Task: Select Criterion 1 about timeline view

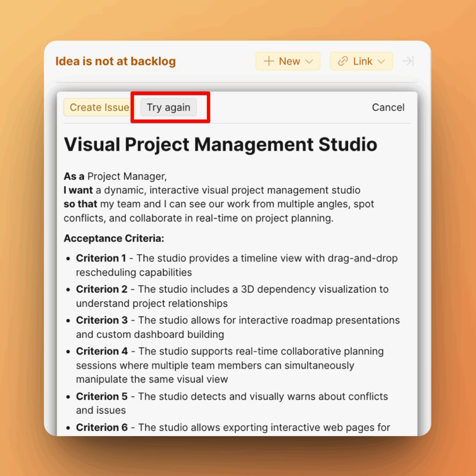Action: pos(237,265)
